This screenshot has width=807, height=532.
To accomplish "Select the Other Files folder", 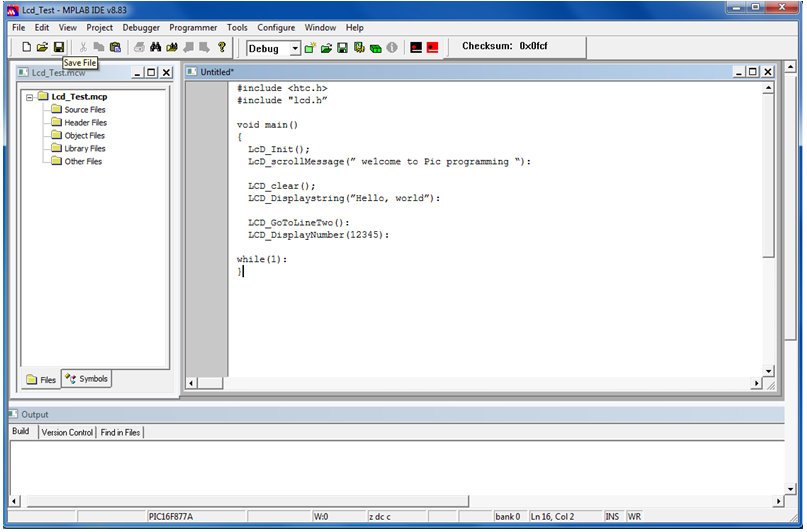I will pos(83,161).
